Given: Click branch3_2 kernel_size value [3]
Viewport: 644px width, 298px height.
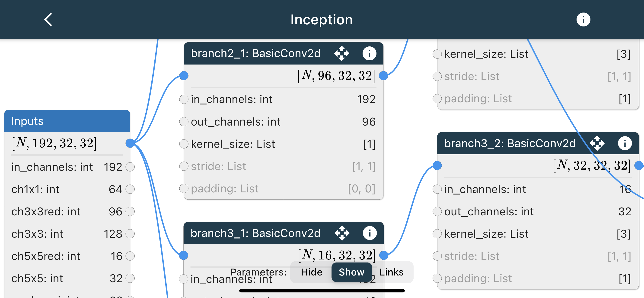Looking at the screenshot, I should (x=624, y=234).
